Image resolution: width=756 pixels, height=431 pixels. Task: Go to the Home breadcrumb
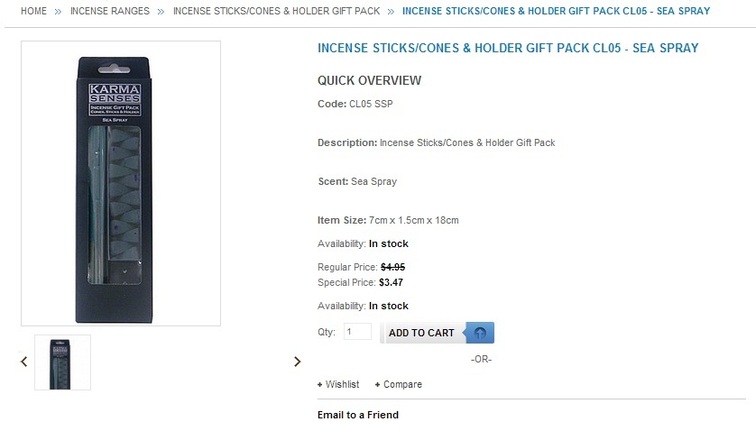[x=34, y=11]
